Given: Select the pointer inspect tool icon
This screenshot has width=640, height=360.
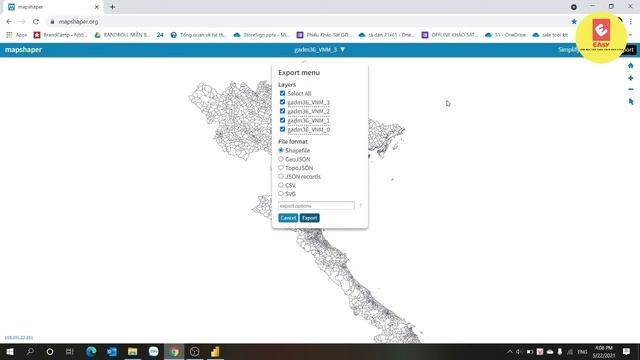Looking at the screenshot, I should tap(631, 102).
